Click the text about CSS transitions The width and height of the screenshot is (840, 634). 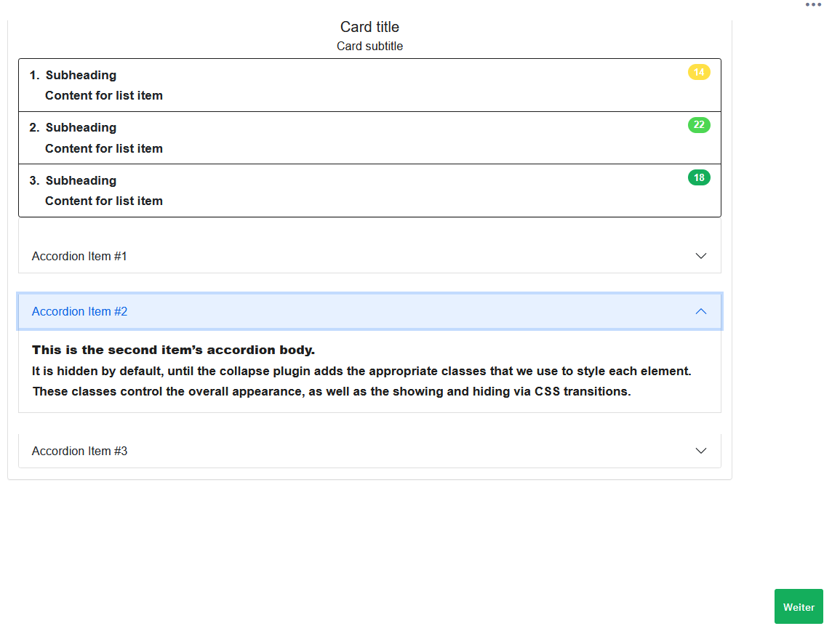tap(332, 391)
